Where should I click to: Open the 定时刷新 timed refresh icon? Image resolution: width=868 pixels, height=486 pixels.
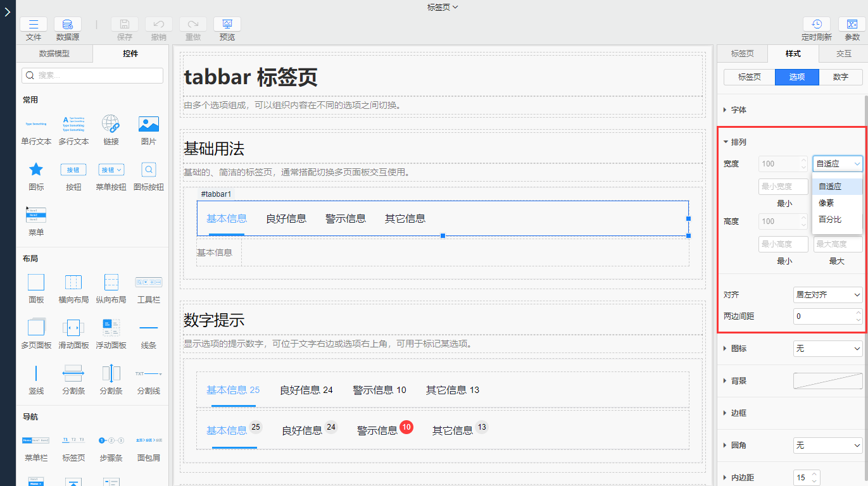coord(816,25)
